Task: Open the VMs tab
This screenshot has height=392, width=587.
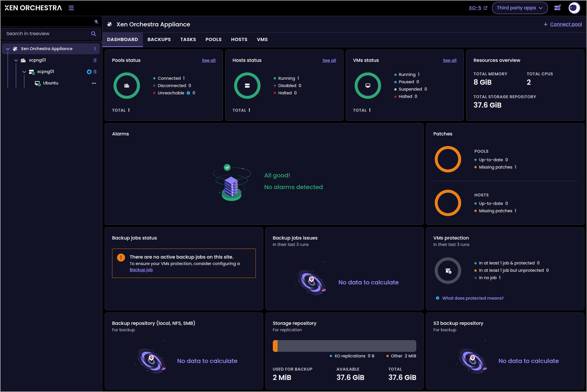Action: (x=262, y=40)
